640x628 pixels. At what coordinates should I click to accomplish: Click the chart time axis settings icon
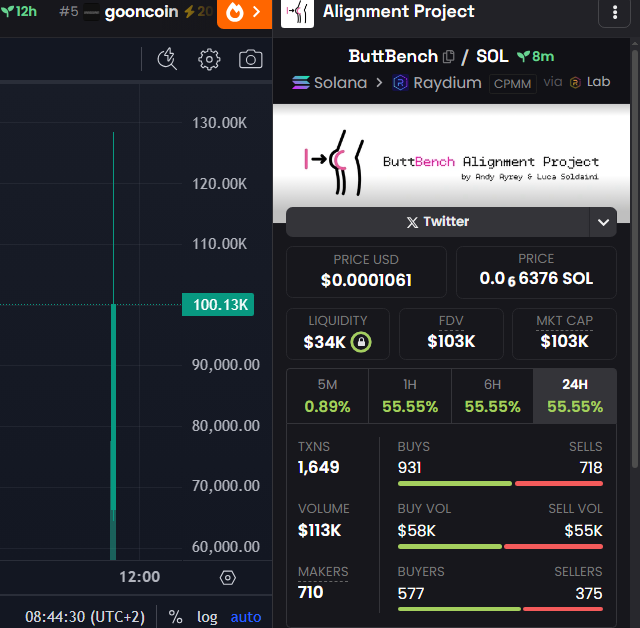pyautogui.click(x=228, y=577)
